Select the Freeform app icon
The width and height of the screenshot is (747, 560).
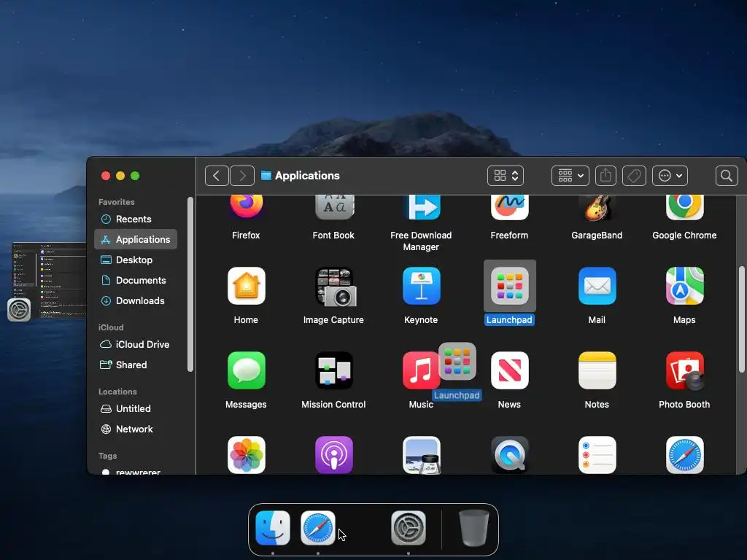tap(509, 207)
